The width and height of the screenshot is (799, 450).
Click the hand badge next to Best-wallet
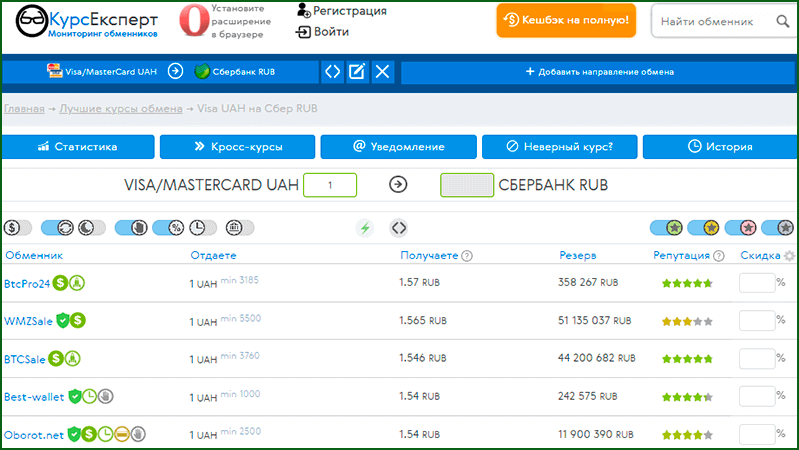(x=105, y=396)
